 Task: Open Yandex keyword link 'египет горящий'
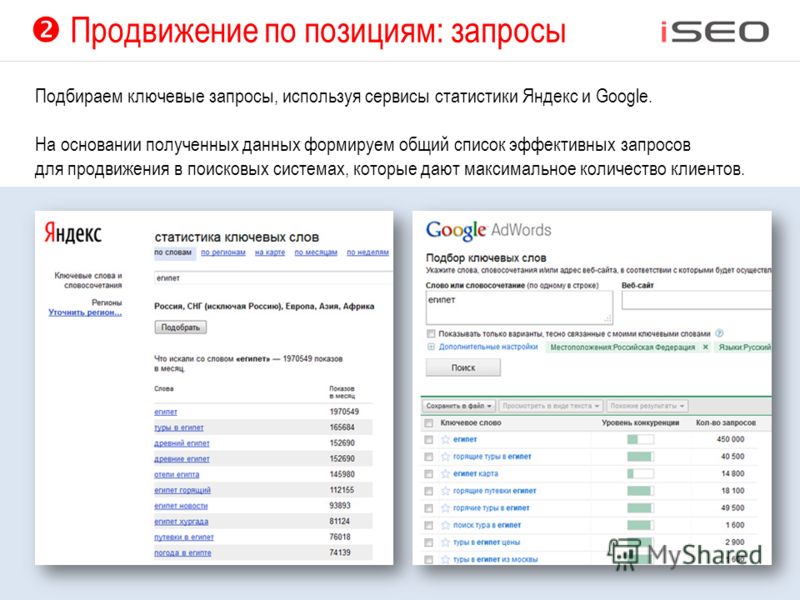tap(182, 490)
